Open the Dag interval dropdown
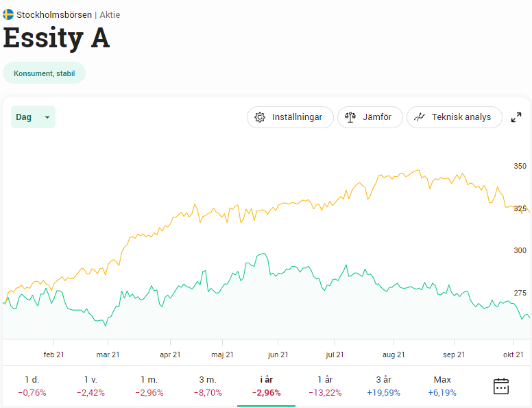532x408 pixels. point(33,117)
